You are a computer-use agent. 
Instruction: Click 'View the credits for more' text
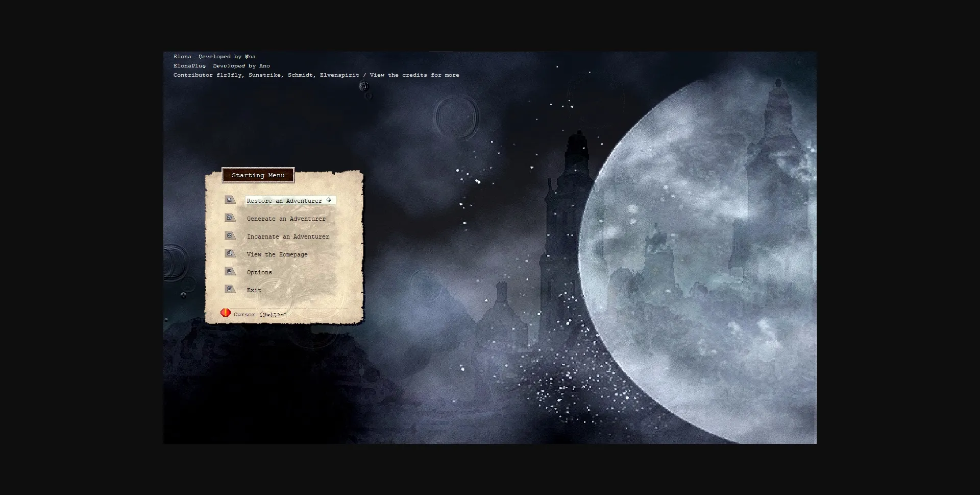[414, 75]
